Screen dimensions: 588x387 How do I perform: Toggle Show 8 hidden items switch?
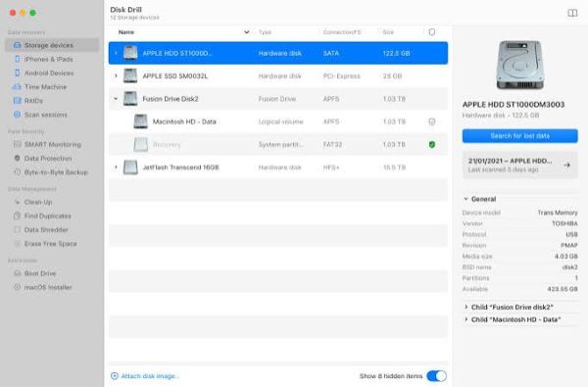pyautogui.click(x=436, y=376)
